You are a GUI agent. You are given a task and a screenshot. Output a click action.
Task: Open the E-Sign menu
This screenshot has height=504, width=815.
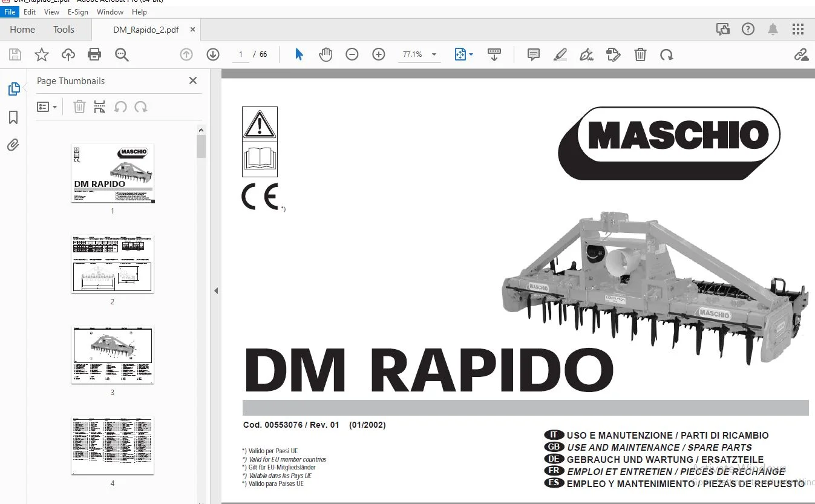[78, 11]
